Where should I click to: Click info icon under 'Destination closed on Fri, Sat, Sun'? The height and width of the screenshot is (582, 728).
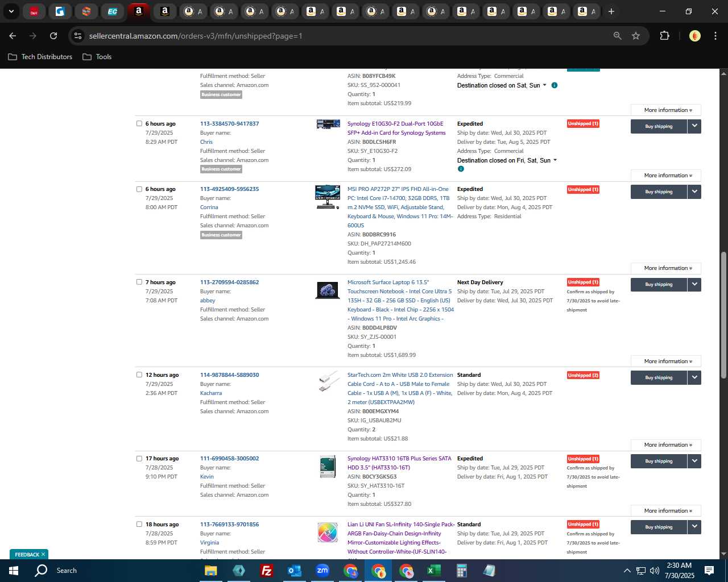coord(461,169)
